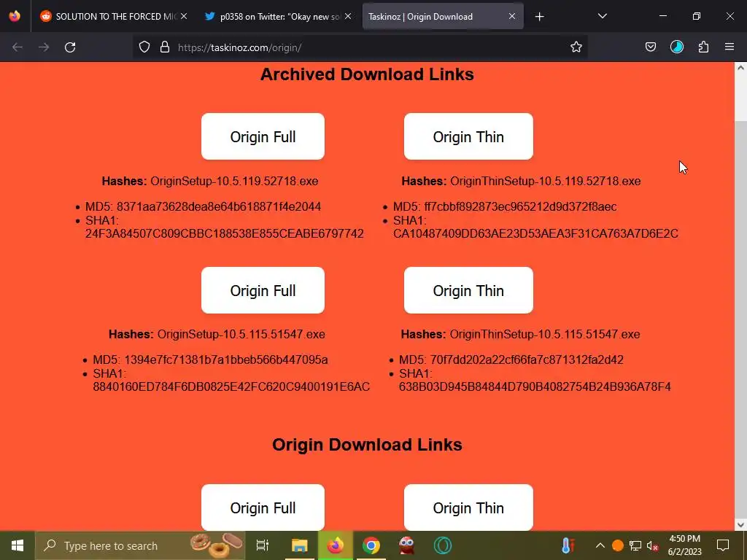Click the page scrollbar up arrow
This screenshot has width=747, height=560.
(x=741, y=68)
